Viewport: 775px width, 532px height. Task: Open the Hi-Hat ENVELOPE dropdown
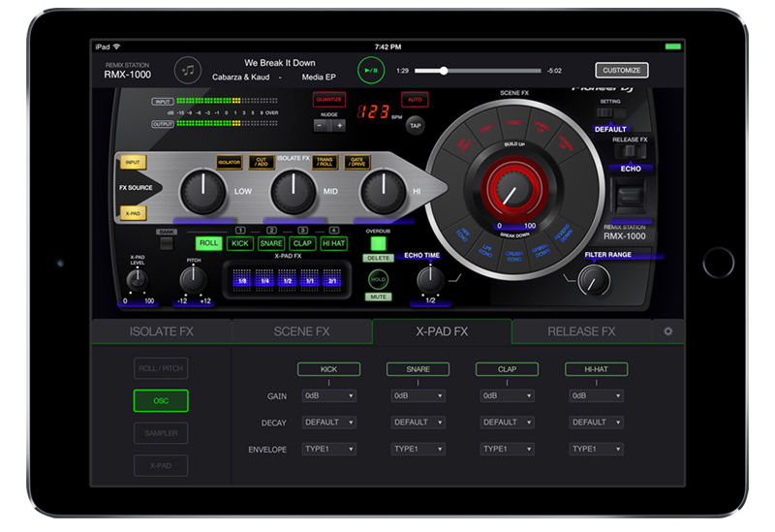[x=596, y=449]
